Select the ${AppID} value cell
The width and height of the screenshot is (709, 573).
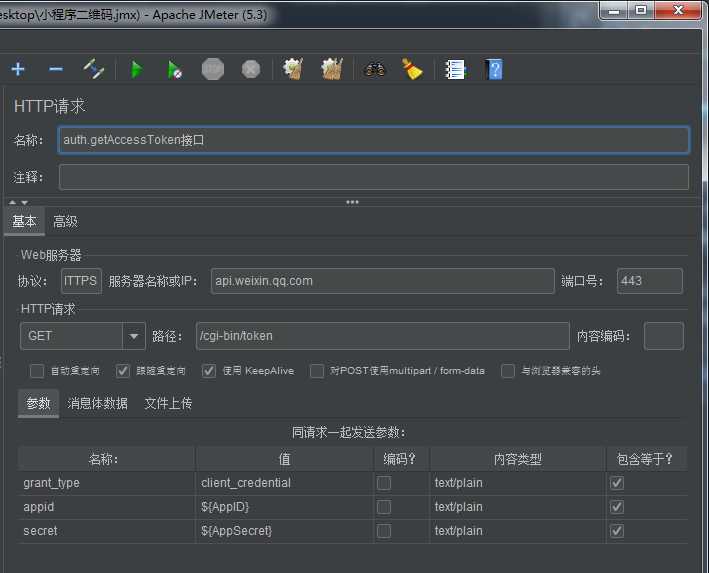pyautogui.click(x=284, y=507)
